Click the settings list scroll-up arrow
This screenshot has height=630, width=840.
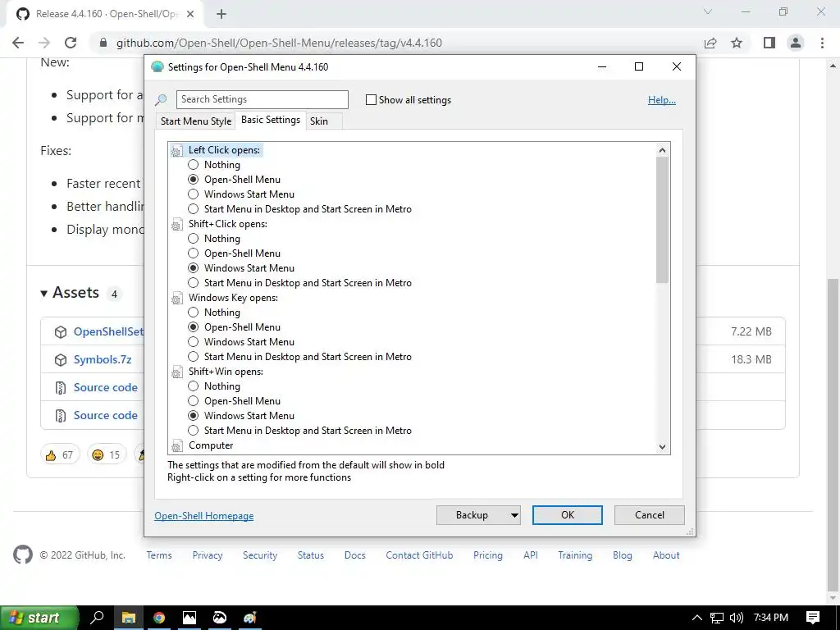tap(663, 150)
